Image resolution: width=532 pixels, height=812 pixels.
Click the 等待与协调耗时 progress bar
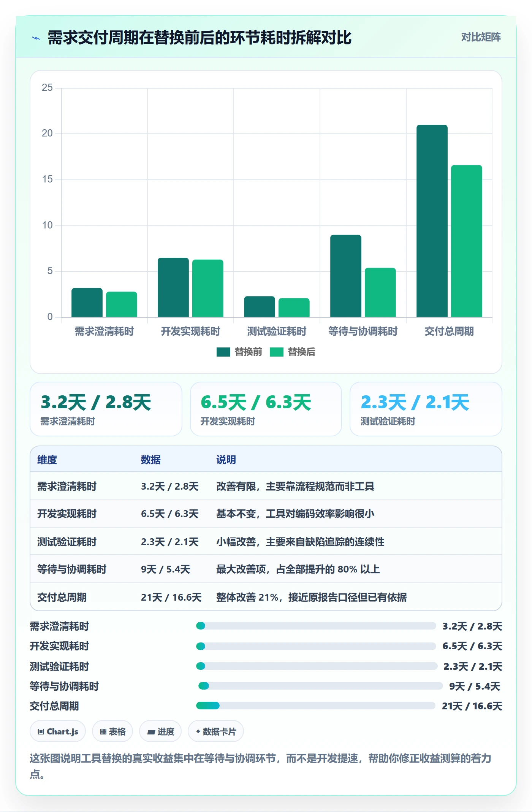(x=320, y=686)
